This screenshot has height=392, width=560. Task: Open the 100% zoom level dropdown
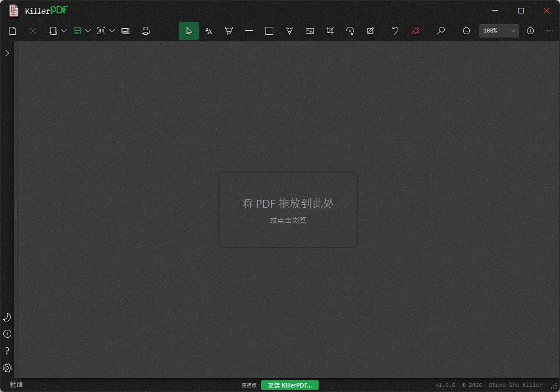pyautogui.click(x=498, y=31)
